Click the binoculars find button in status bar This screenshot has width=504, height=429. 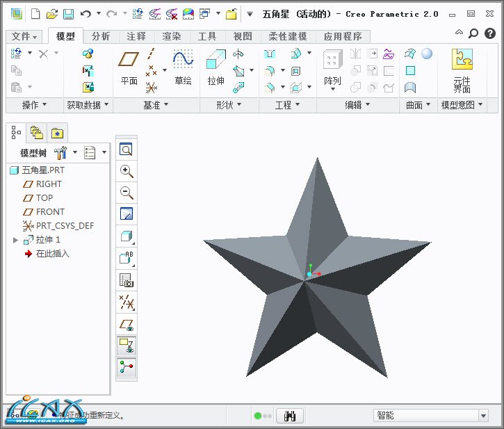point(291,416)
